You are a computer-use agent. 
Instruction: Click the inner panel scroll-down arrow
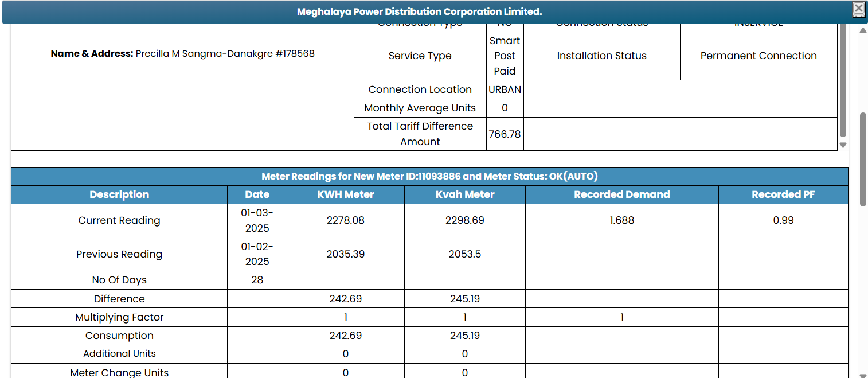coord(843,145)
